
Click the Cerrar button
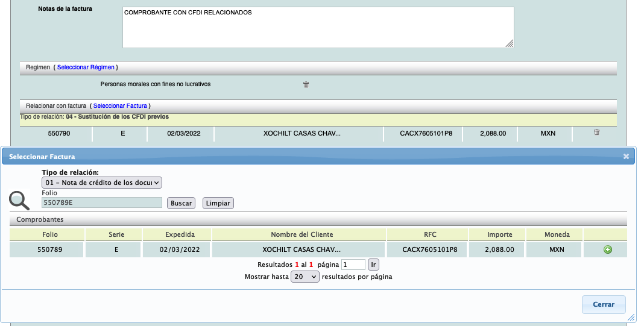[x=603, y=304]
